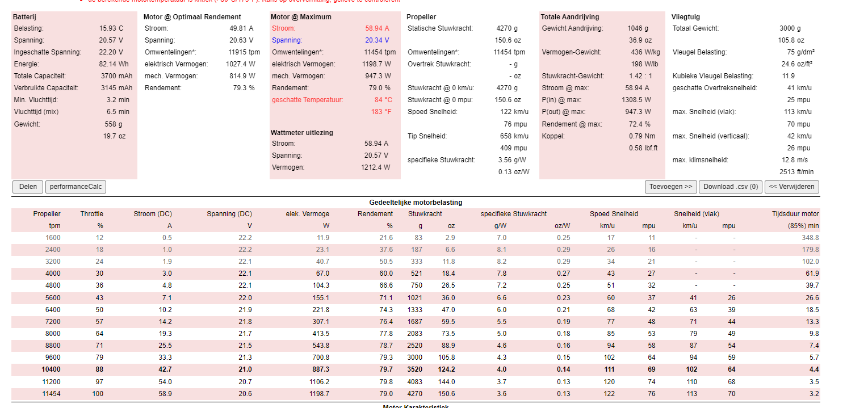
Task: Download the .csv file
Action: coord(731,187)
